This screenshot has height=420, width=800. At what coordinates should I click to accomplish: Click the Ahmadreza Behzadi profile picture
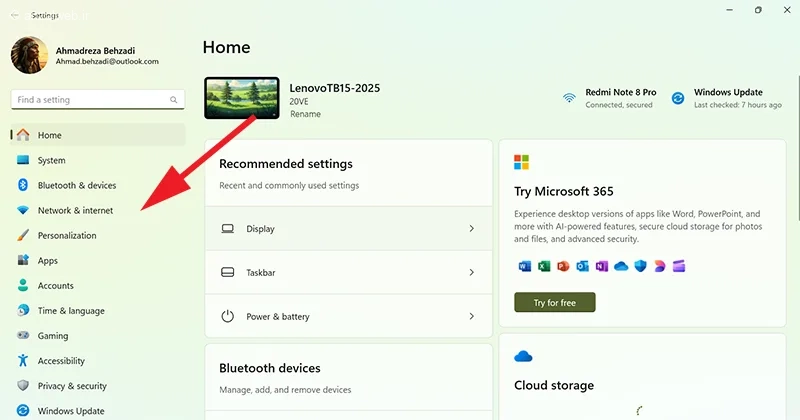click(x=29, y=55)
